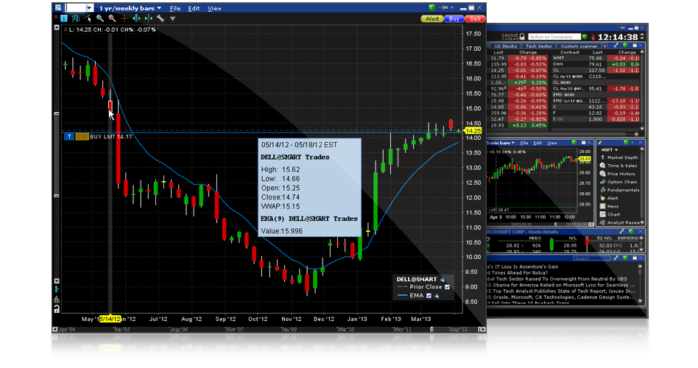
Task: Click the pin icon in chart title bar
Action: point(444,8)
